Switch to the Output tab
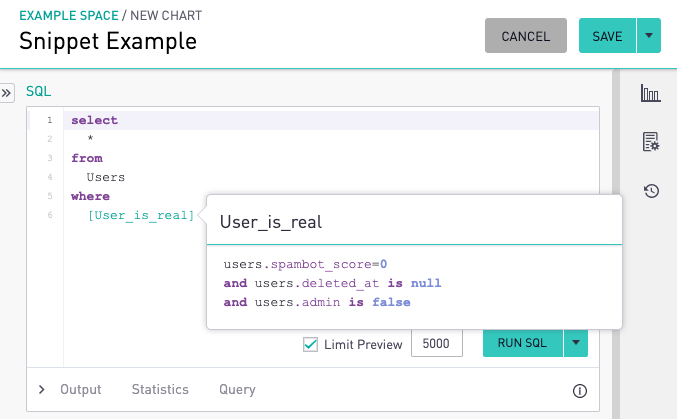The width and height of the screenshot is (677, 419). (x=81, y=390)
